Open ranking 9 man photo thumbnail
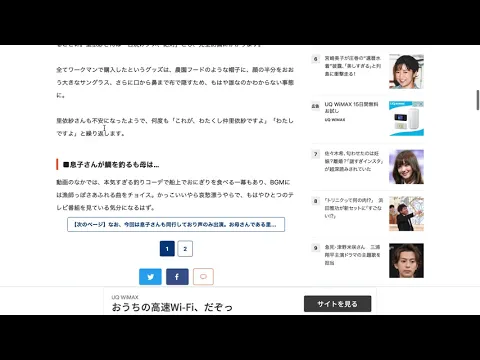The width and height of the screenshot is (480, 360). tap(406, 261)
